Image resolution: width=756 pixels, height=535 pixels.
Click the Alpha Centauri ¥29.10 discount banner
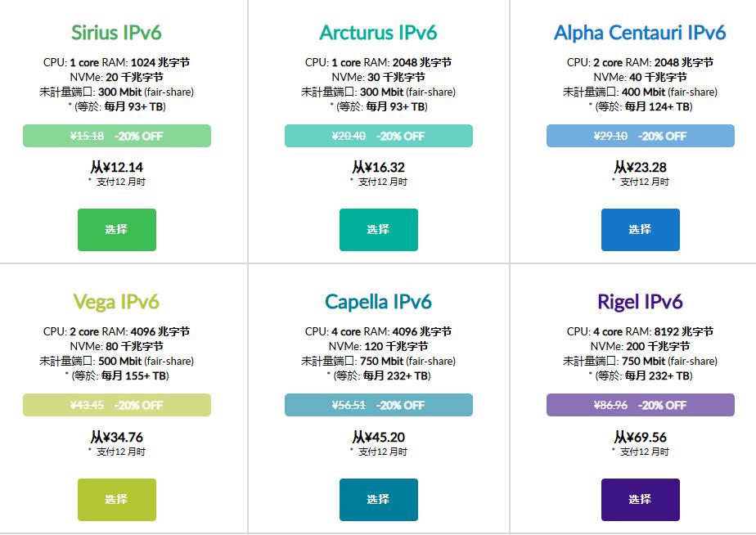640,136
